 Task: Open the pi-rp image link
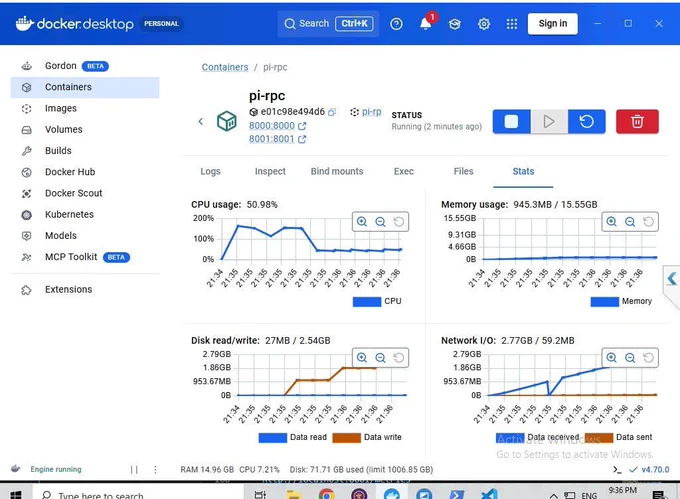371,112
